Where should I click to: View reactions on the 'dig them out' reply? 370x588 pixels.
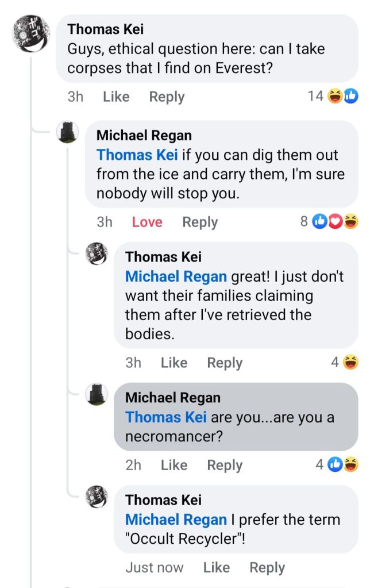point(329,221)
